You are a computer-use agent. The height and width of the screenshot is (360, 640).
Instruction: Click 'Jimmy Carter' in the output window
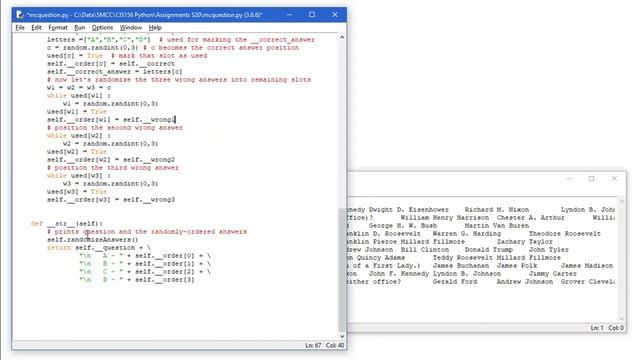tap(553, 274)
